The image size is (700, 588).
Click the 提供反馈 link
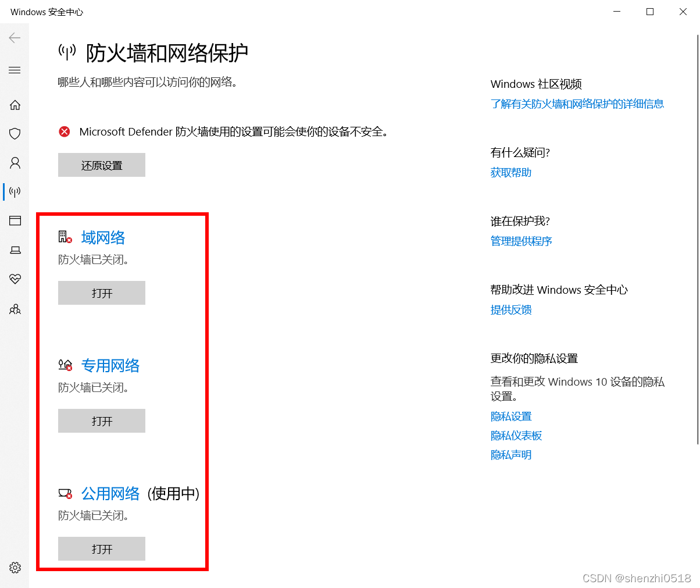(x=511, y=310)
